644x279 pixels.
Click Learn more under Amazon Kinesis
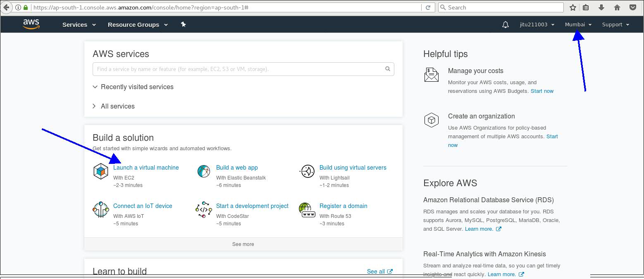(x=501, y=274)
